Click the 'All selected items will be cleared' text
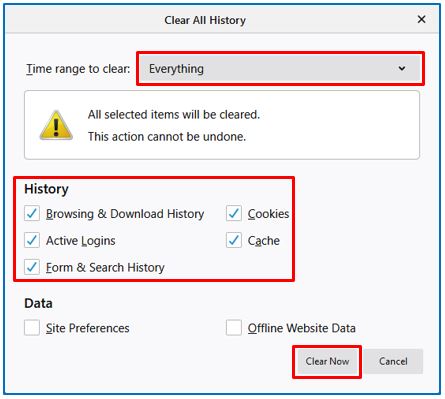 pyautogui.click(x=174, y=115)
